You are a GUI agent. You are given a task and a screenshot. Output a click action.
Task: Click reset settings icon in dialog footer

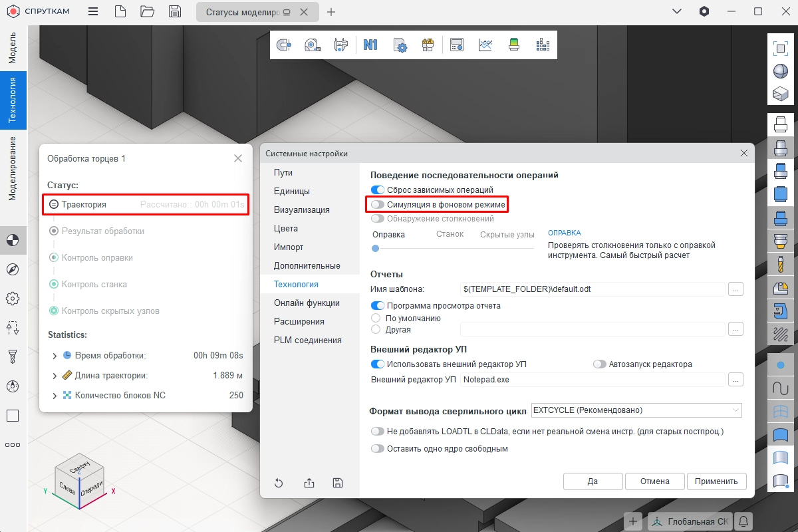click(x=279, y=483)
